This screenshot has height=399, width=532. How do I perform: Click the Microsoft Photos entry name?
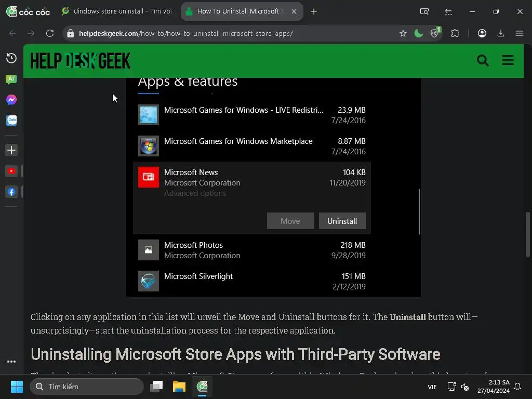tap(193, 245)
